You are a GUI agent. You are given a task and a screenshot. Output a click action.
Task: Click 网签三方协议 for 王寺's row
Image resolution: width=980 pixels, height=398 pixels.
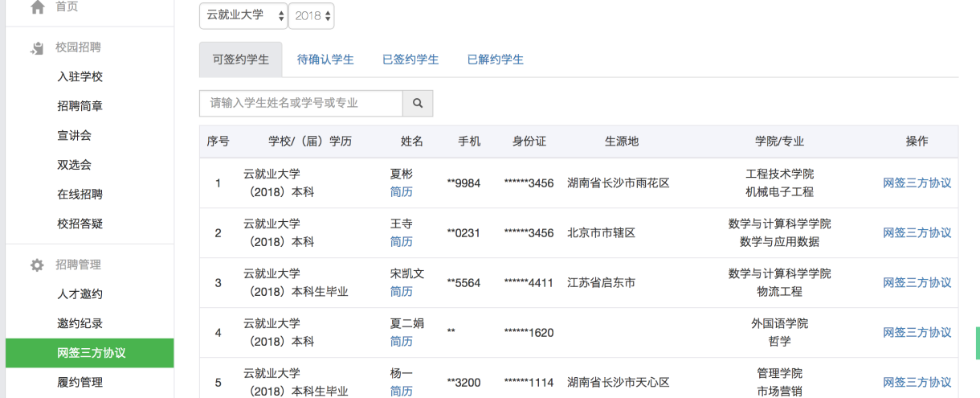917,233
